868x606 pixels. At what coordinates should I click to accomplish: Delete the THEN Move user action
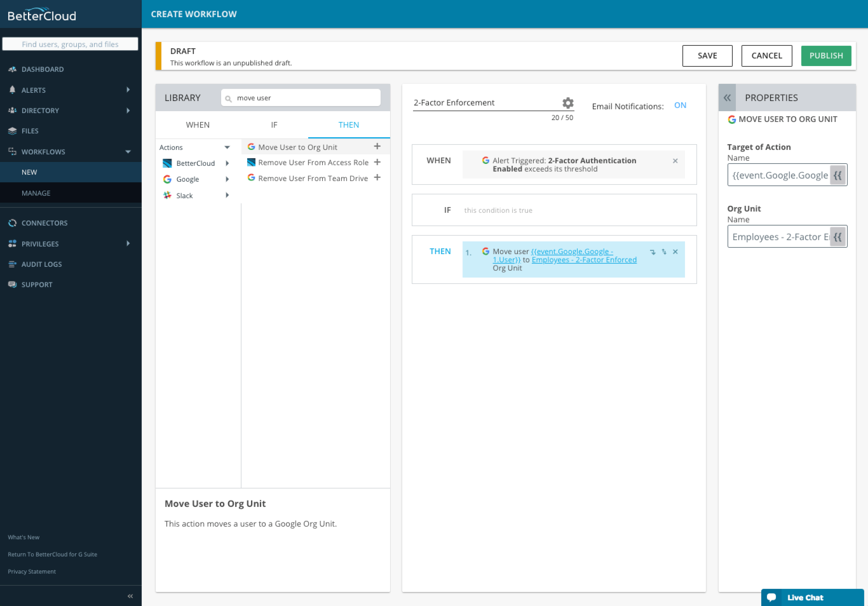click(x=675, y=252)
